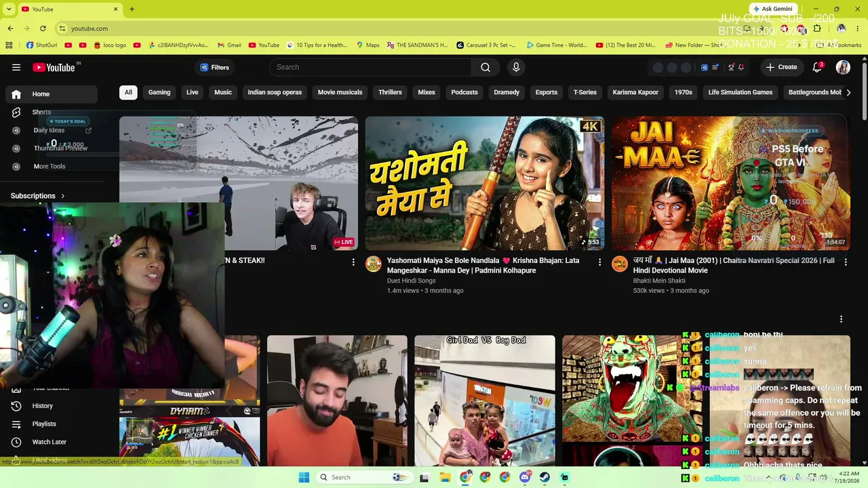The image size is (868, 488).
Task: Select the Indian soap operas chip
Action: [275, 92]
